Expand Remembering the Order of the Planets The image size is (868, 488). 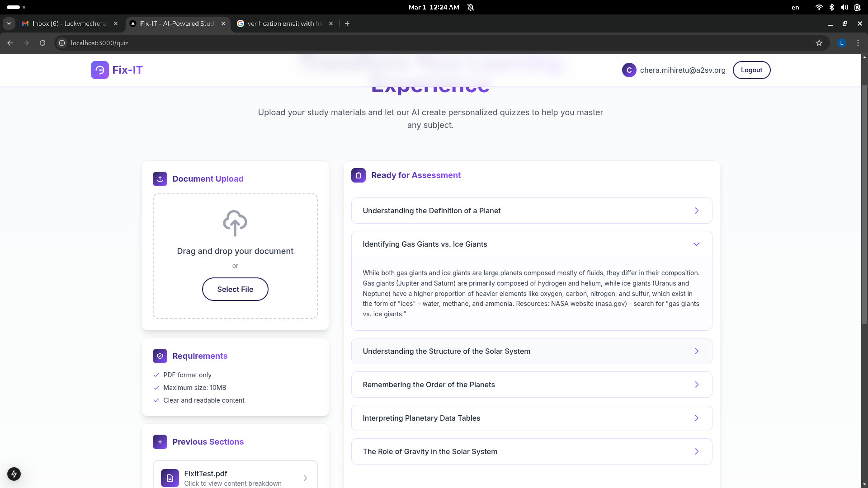click(697, 385)
